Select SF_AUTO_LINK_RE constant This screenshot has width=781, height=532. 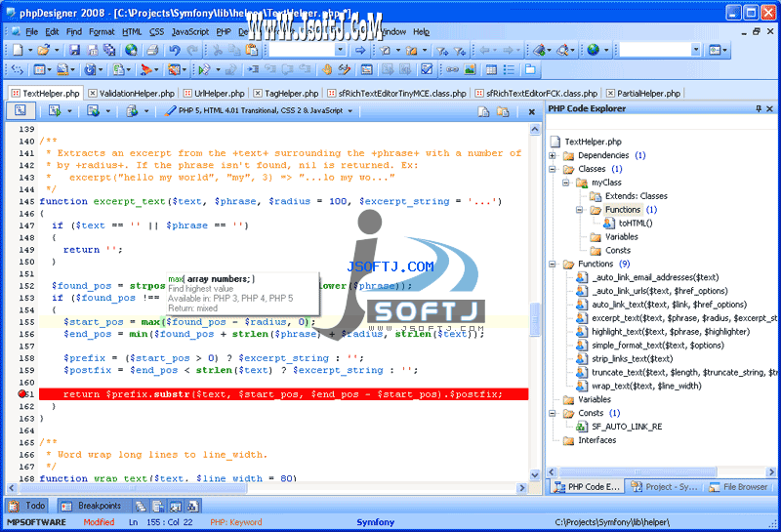pyautogui.click(x=627, y=427)
